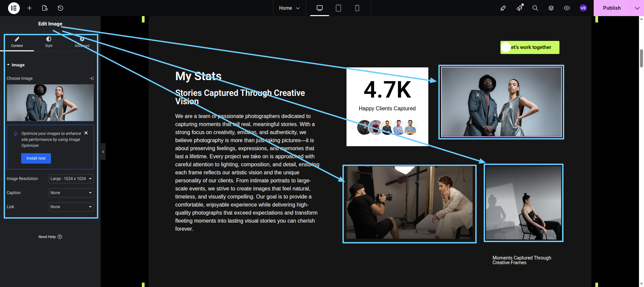Dismiss the Image Optimizer notice

click(86, 133)
